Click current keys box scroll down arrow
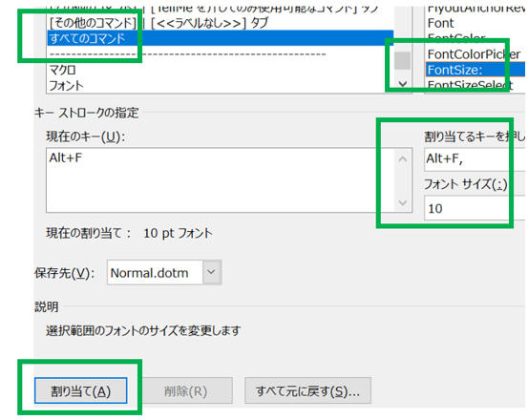 click(403, 202)
